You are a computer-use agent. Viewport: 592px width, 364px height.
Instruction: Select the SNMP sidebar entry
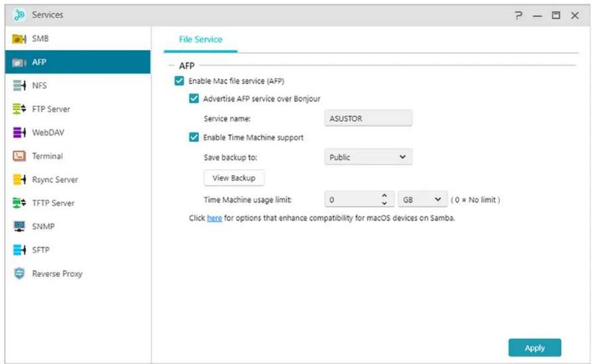coord(78,226)
